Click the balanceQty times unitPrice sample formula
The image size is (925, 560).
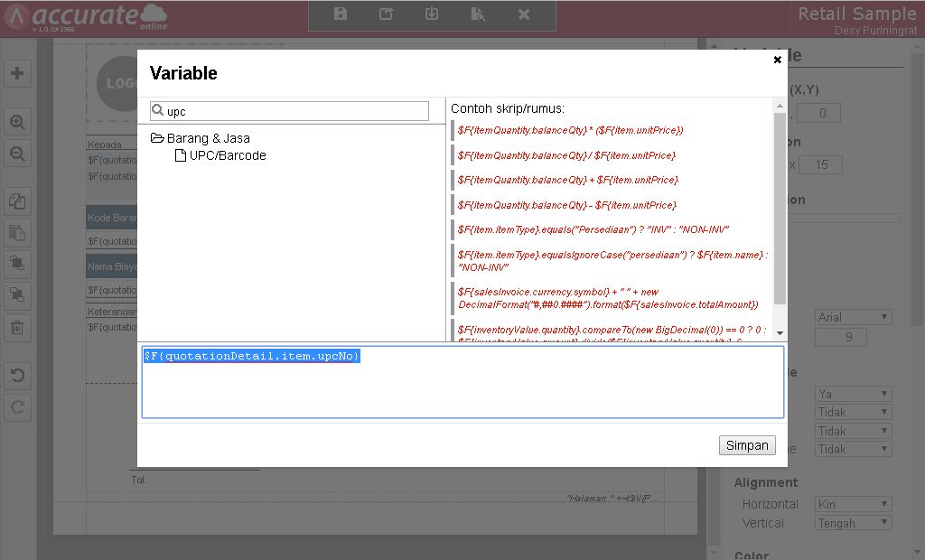click(x=570, y=130)
